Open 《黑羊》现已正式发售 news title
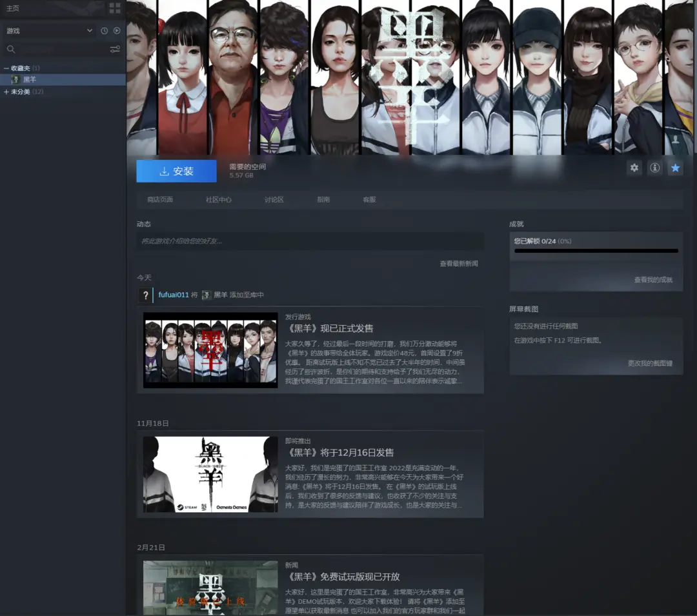This screenshot has height=616, width=697. 329,329
